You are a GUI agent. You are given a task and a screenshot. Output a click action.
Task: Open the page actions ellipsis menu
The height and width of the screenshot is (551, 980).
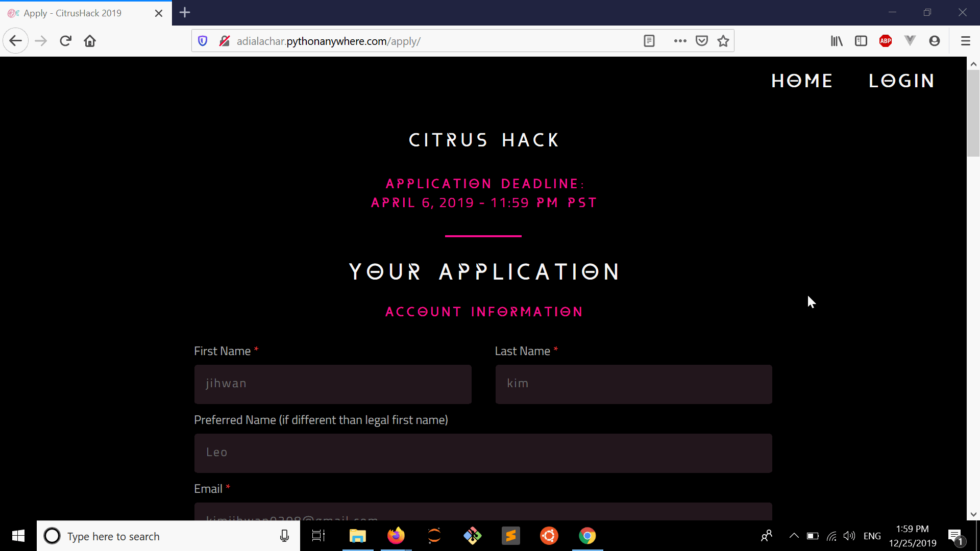pos(680,41)
